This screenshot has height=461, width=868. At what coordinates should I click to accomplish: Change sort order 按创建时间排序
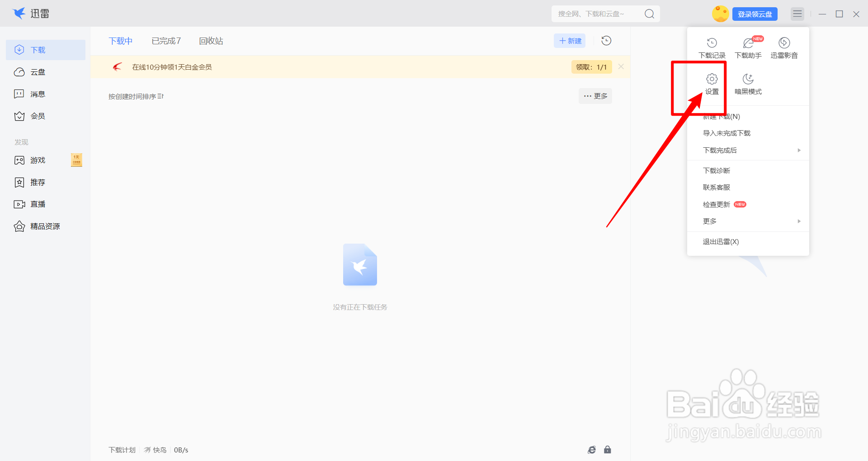(136, 96)
